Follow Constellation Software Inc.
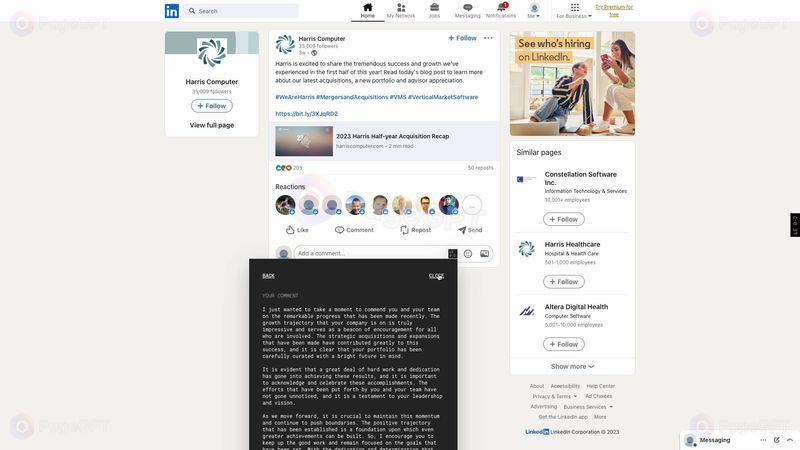Screen dimensions: 800x450 (564, 219)
